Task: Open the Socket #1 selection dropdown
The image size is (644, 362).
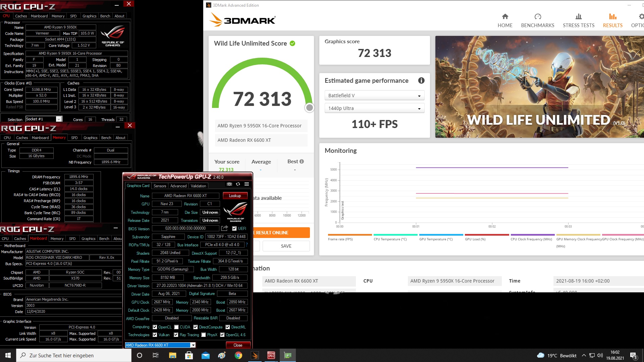Action: 44,119
